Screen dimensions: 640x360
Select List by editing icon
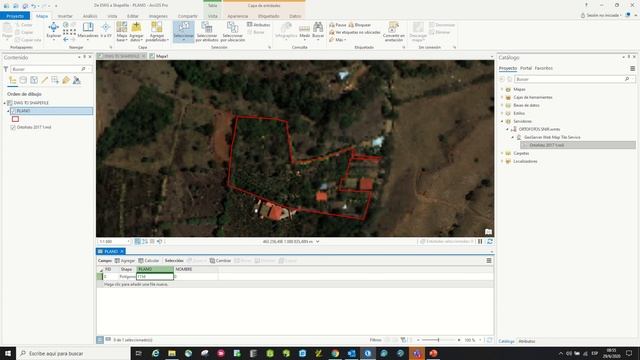(44, 80)
